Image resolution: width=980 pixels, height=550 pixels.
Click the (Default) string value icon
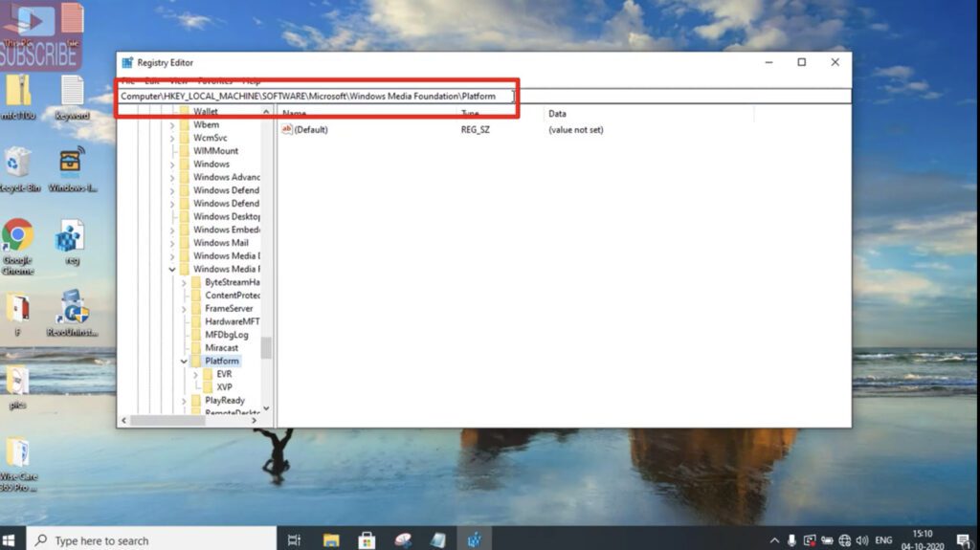pos(287,129)
